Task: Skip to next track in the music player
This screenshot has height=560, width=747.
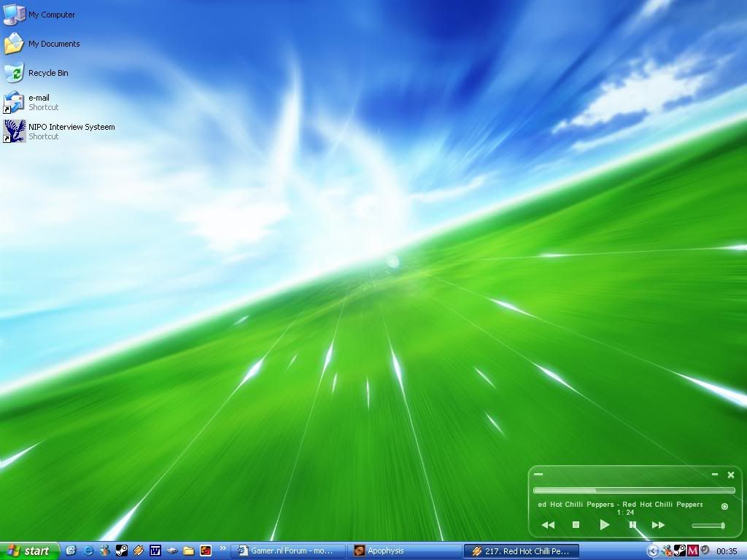Action: pyautogui.click(x=658, y=525)
